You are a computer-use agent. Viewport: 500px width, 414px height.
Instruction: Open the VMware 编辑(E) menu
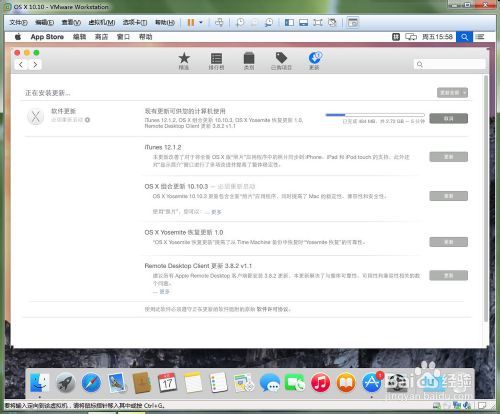[x=44, y=22]
